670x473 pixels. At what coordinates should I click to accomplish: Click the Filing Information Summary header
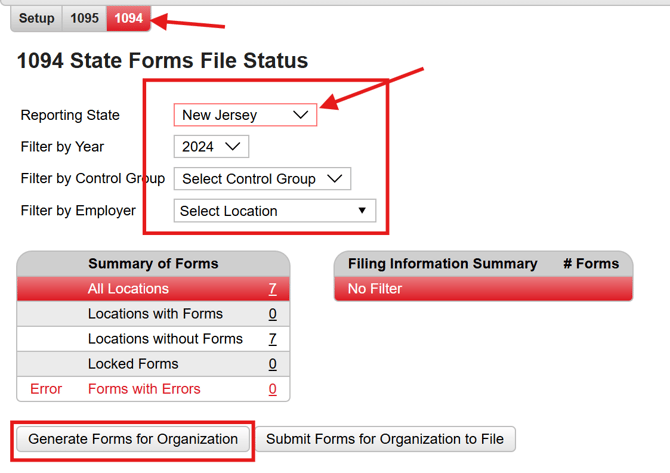[x=442, y=264]
